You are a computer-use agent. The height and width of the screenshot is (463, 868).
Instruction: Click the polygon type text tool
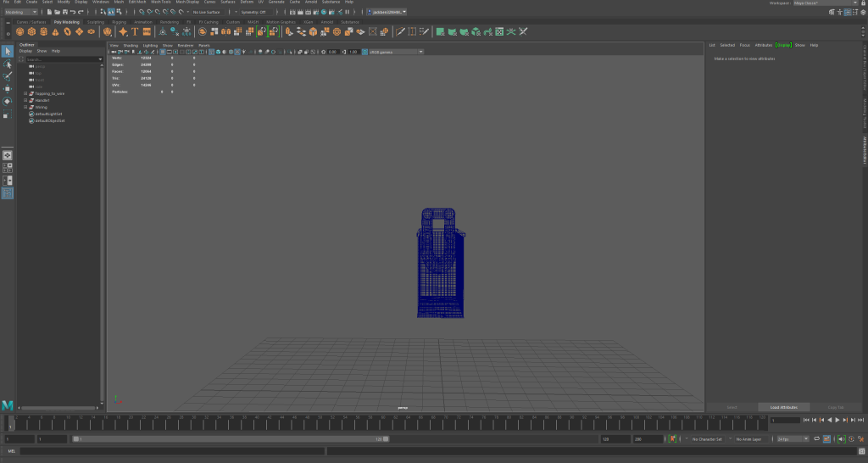(x=135, y=31)
